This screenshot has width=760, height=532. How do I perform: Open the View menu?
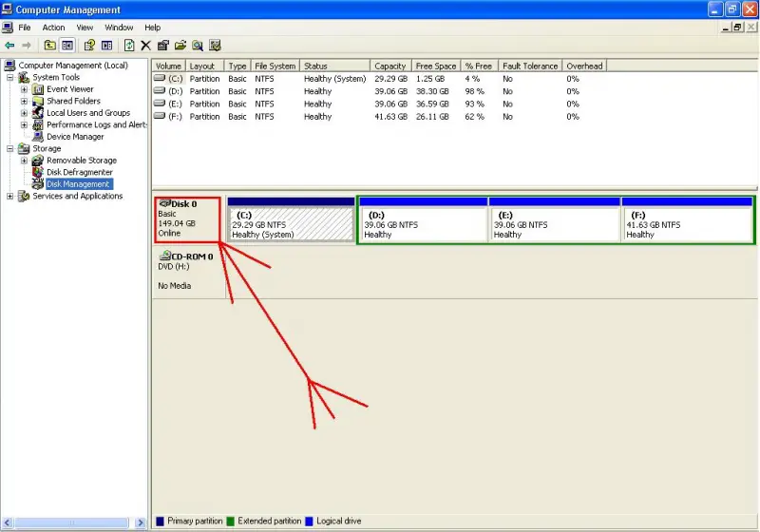[85, 28]
